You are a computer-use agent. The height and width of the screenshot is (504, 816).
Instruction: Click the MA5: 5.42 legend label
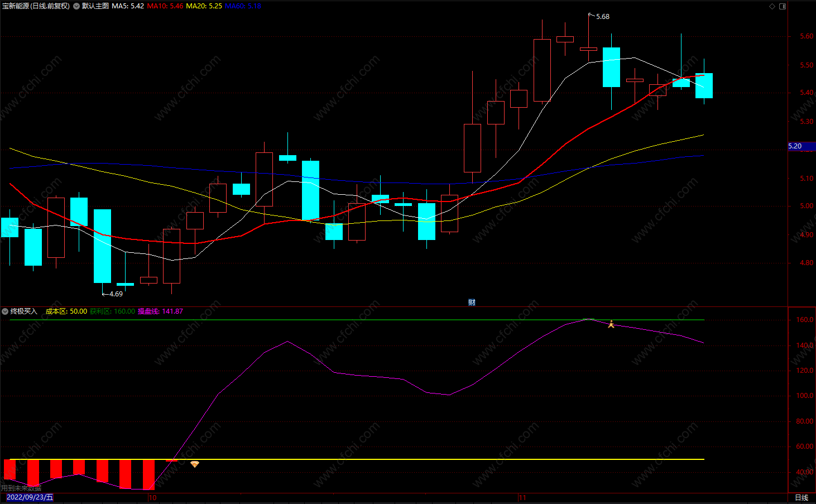click(128, 6)
